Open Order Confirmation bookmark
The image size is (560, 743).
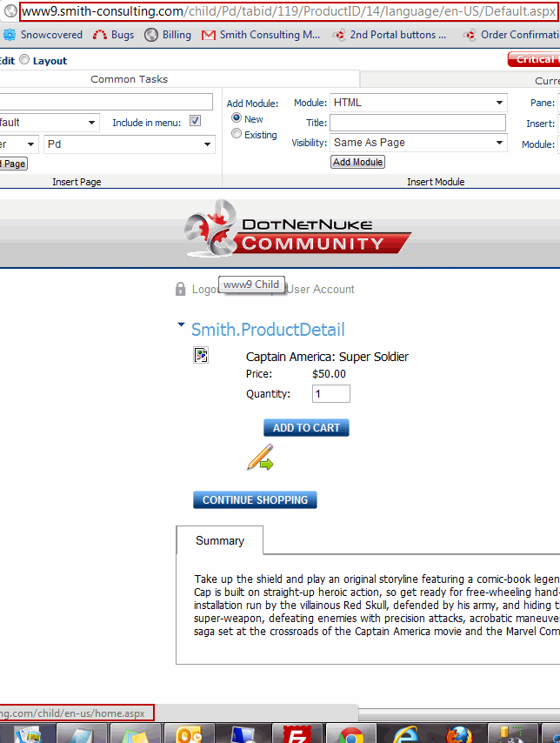tap(511, 35)
